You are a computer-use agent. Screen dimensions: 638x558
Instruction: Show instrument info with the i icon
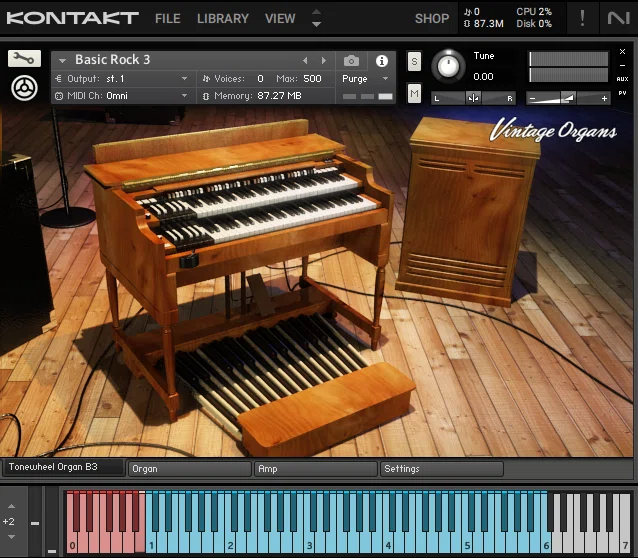(x=382, y=61)
